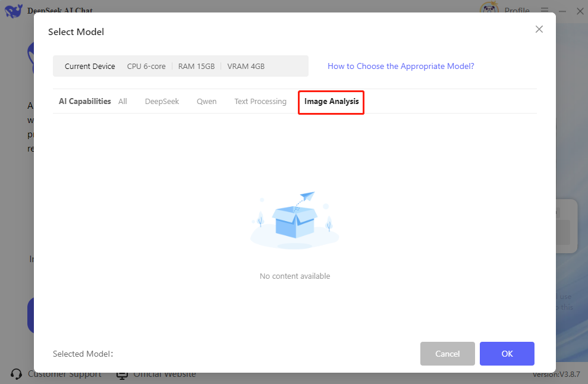
Task: Click the empty box illustration
Action: (x=295, y=221)
